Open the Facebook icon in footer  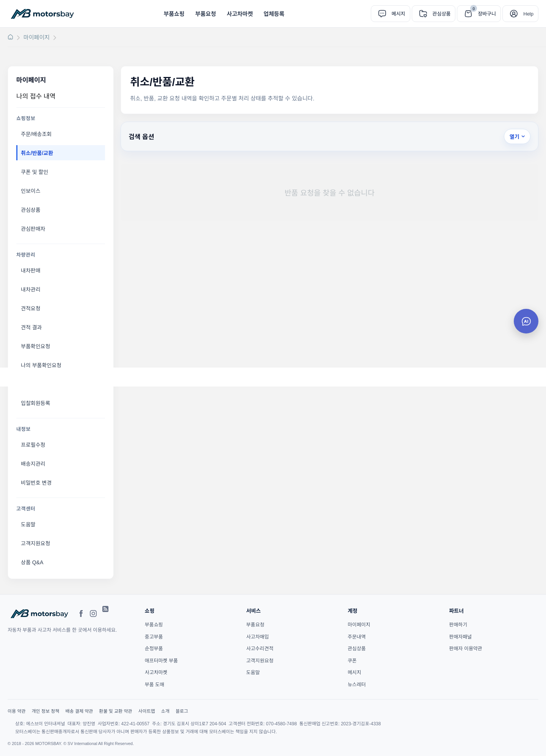point(81,614)
